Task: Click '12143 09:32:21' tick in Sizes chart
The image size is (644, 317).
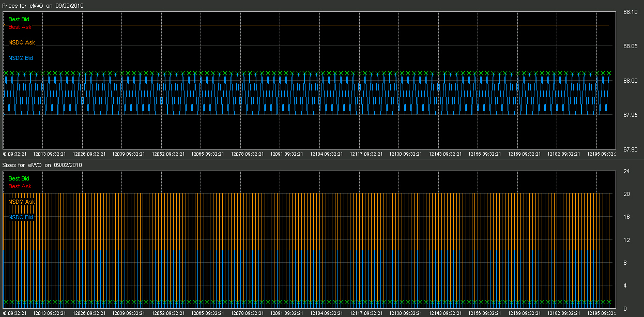Action: tap(446, 313)
